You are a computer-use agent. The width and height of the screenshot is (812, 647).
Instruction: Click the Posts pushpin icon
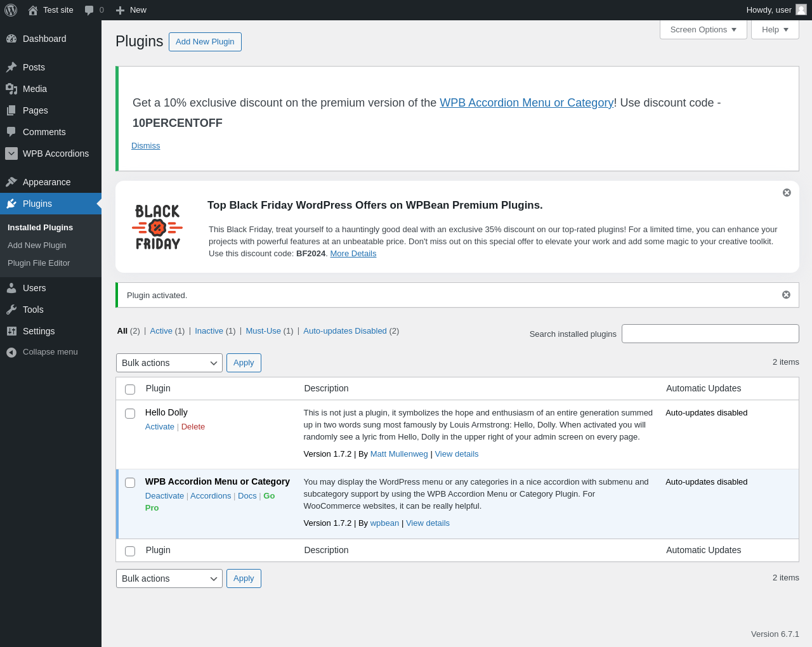point(11,67)
